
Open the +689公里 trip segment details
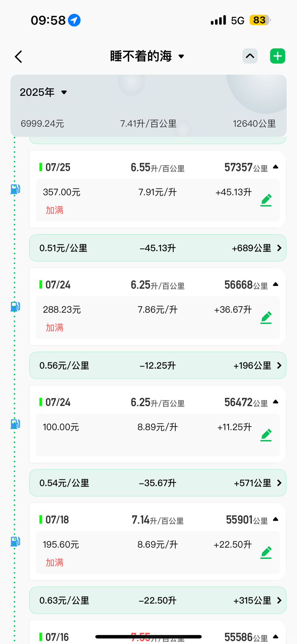[256, 248]
